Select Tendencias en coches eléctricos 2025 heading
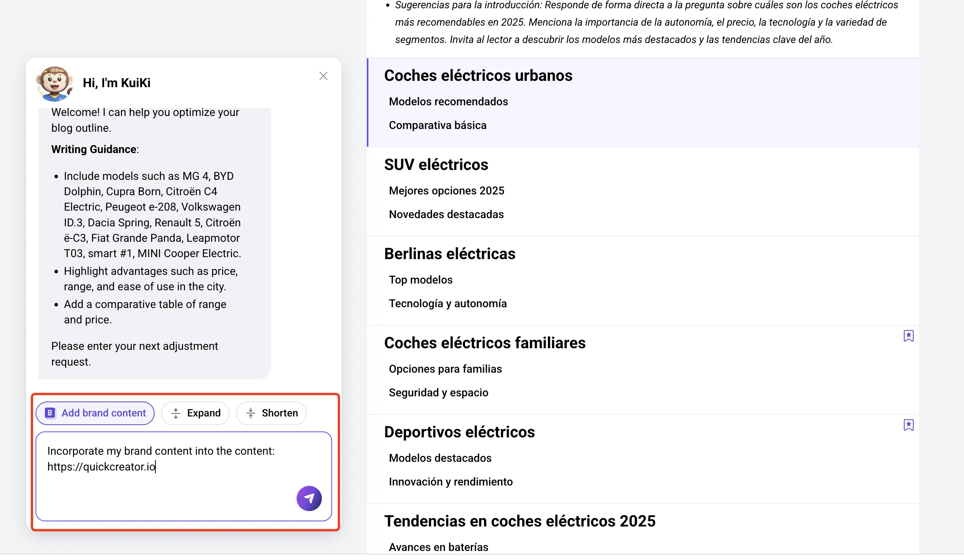This screenshot has height=560, width=964. [x=519, y=521]
